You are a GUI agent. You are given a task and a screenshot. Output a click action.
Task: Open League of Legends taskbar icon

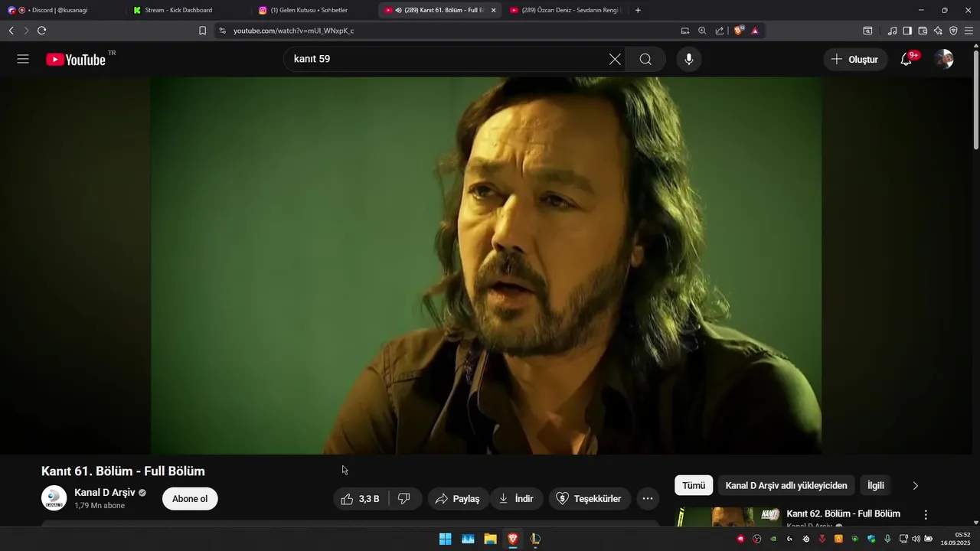pos(535,539)
